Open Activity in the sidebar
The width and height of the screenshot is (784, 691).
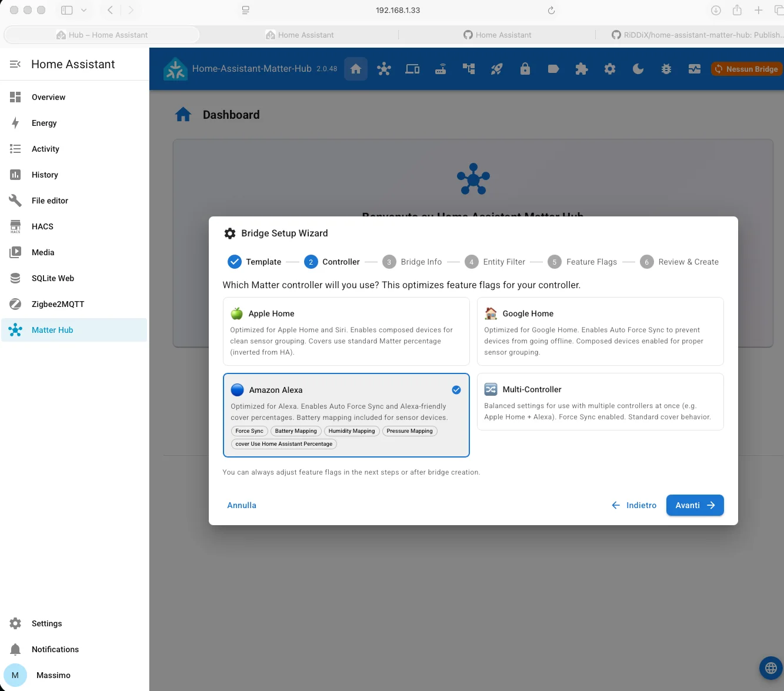click(74, 149)
